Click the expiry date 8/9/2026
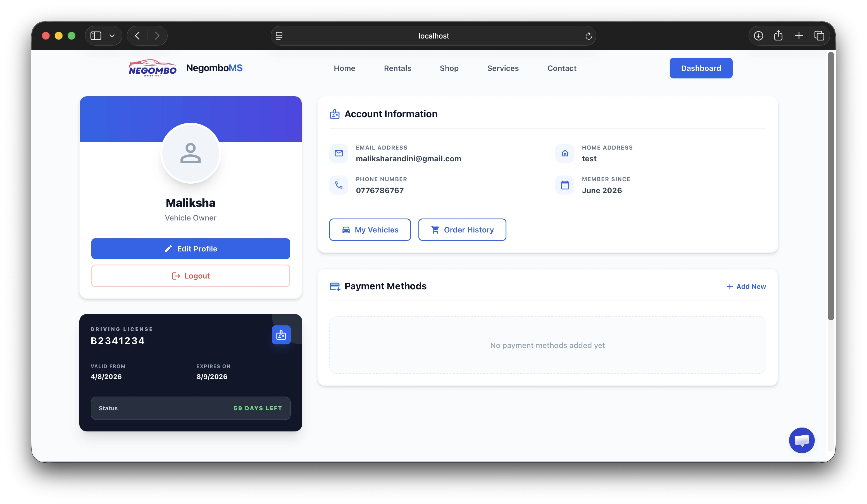The width and height of the screenshot is (867, 504). 212,376
